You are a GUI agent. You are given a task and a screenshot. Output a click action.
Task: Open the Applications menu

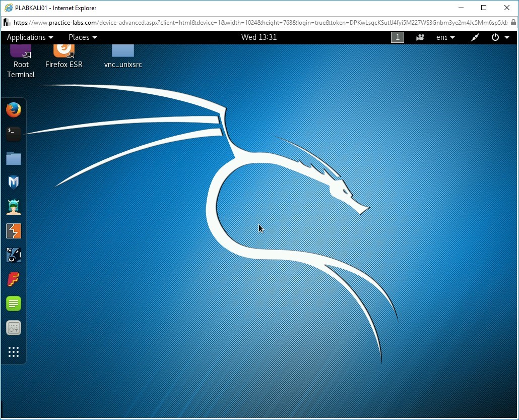click(30, 37)
